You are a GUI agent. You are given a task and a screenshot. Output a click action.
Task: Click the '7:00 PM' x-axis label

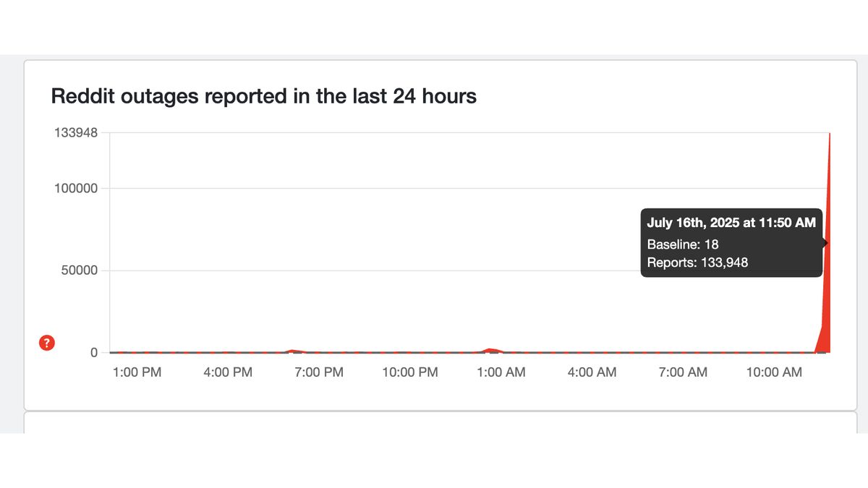click(x=319, y=372)
